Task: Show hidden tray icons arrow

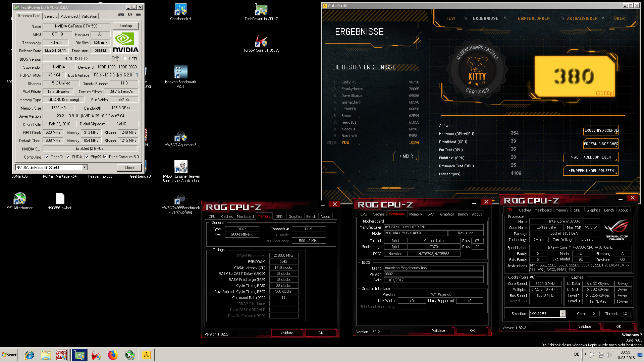Action: (585, 355)
